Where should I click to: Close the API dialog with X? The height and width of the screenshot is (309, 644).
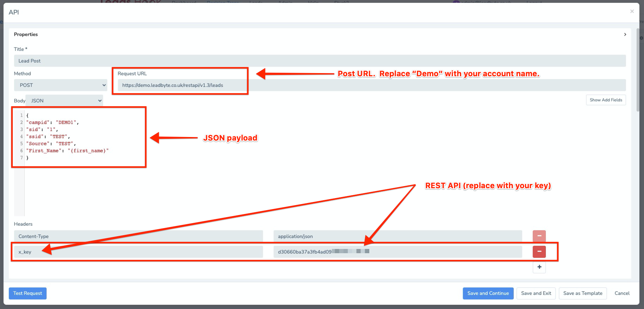coord(632,11)
